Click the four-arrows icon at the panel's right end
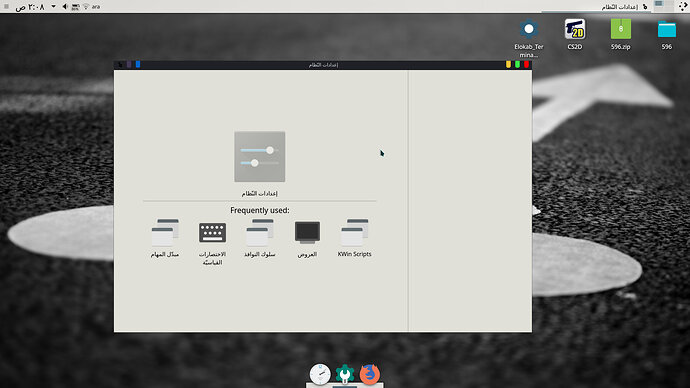Image resolution: width=690 pixels, height=388 pixels. coord(683,6)
